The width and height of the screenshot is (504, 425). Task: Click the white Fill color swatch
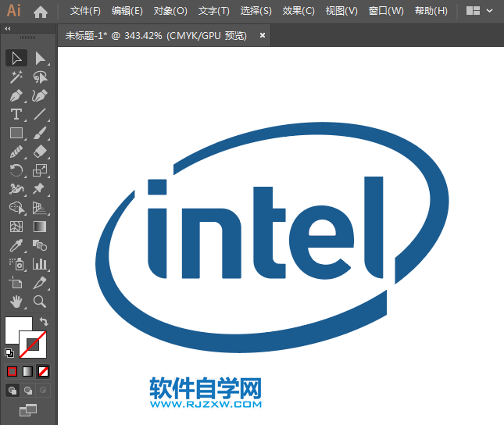[16, 327]
